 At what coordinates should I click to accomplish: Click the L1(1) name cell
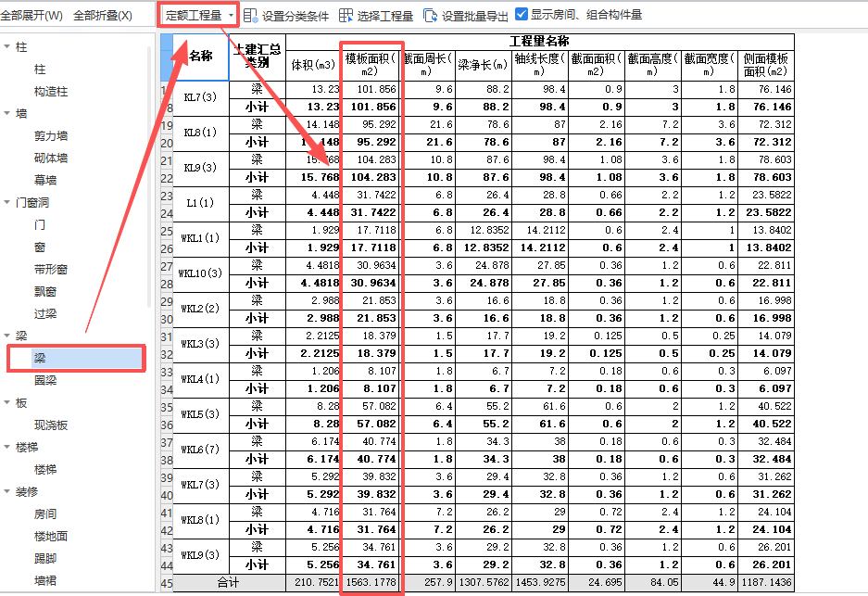(x=201, y=203)
